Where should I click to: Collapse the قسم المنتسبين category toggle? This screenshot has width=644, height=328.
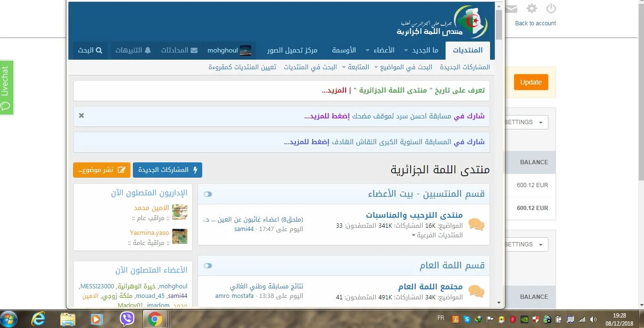(207, 194)
